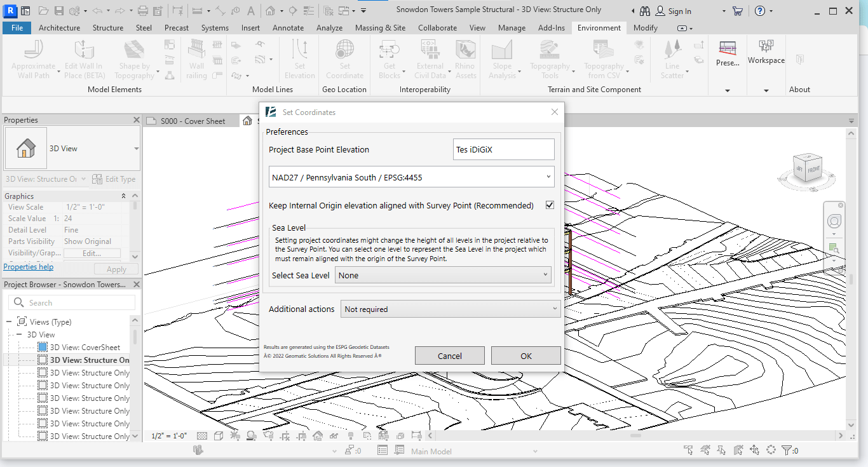Viewport: 868px width, 467px height.
Task: Click the Redo arrow icon
Action: point(120,11)
